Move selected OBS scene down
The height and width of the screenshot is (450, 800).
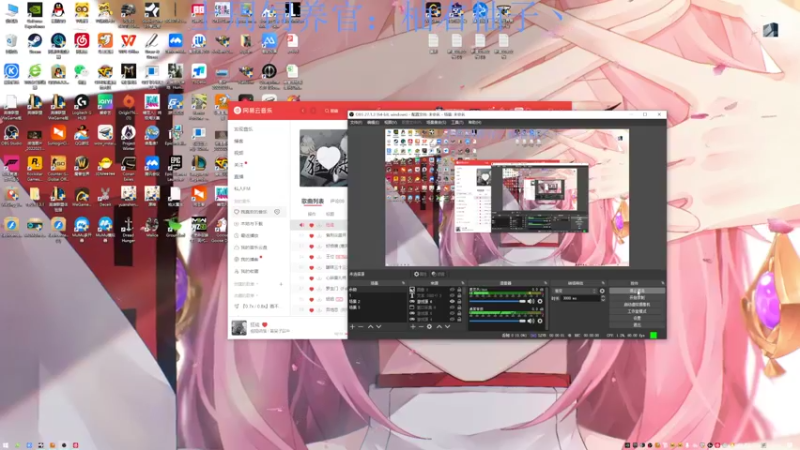click(378, 327)
